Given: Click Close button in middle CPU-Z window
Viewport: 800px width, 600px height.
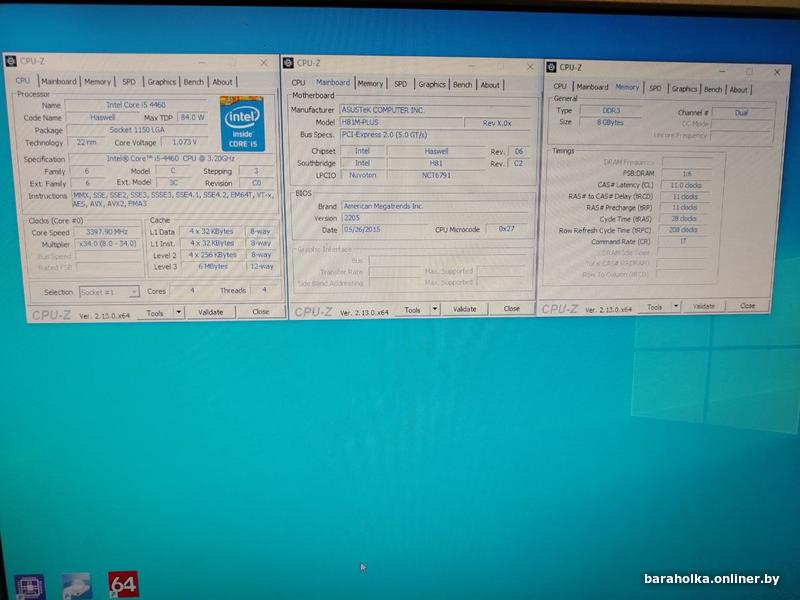Looking at the screenshot, I should 511,309.
